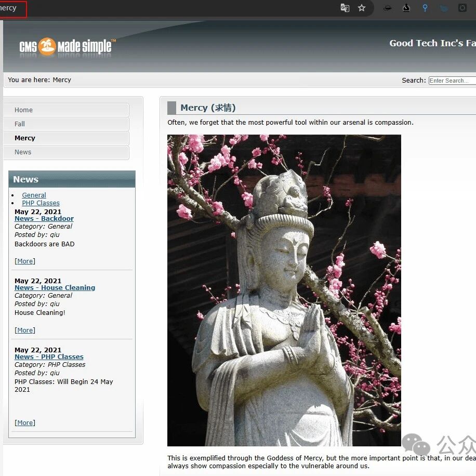The width and height of the screenshot is (476, 476).
Task: Open the blue bird extension icon
Action: pos(443,8)
